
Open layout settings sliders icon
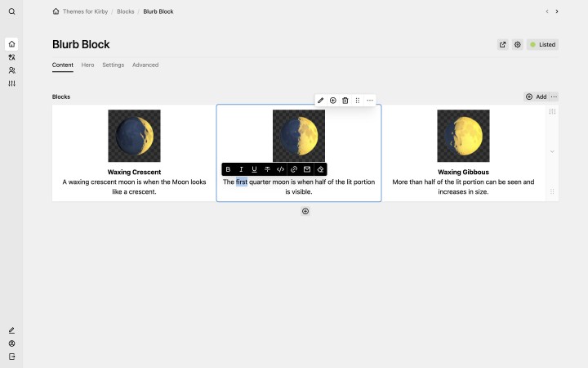pyautogui.click(x=552, y=111)
